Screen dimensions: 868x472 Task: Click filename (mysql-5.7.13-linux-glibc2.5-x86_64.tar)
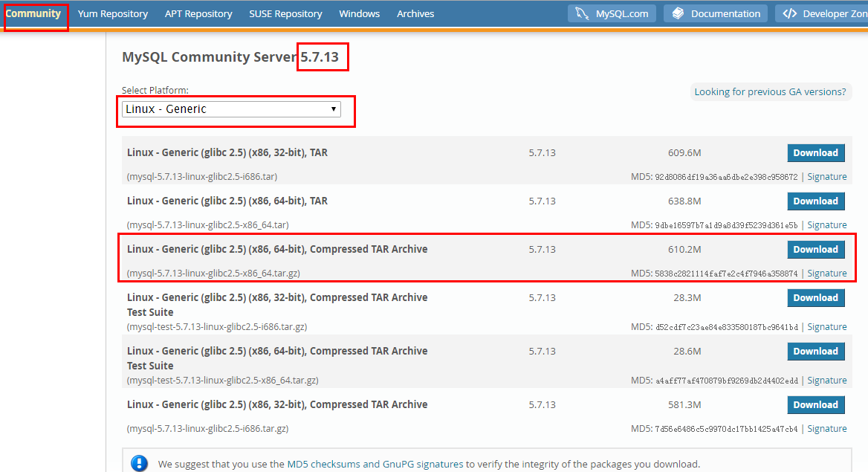pyautogui.click(x=207, y=225)
